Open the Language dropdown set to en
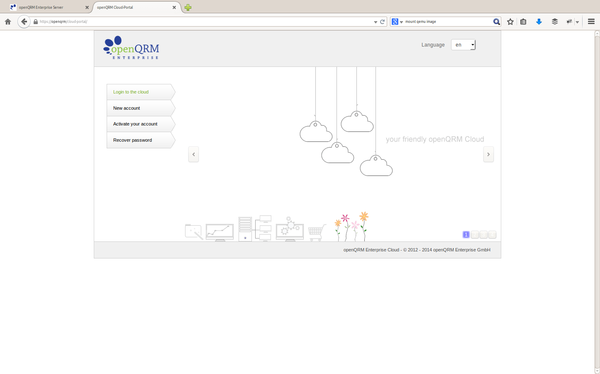Viewport: 600px width, 374px height. 463,45
